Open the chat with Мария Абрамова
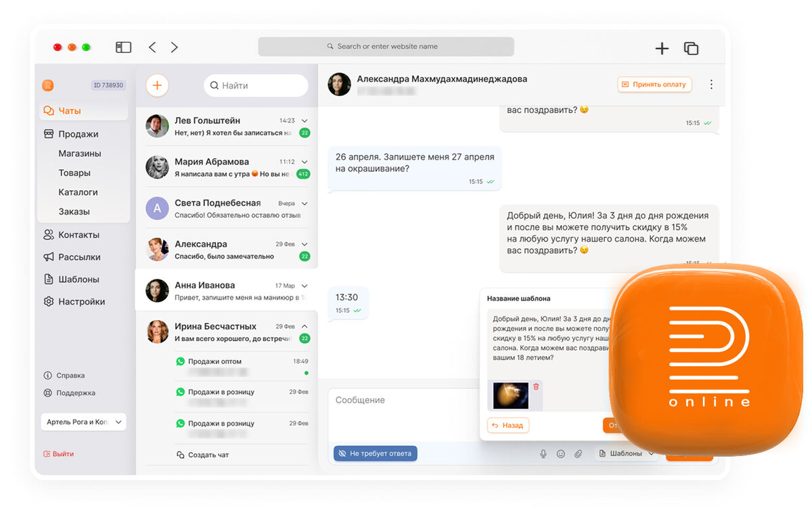Viewport: 812px width, 515px height. coord(227,167)
